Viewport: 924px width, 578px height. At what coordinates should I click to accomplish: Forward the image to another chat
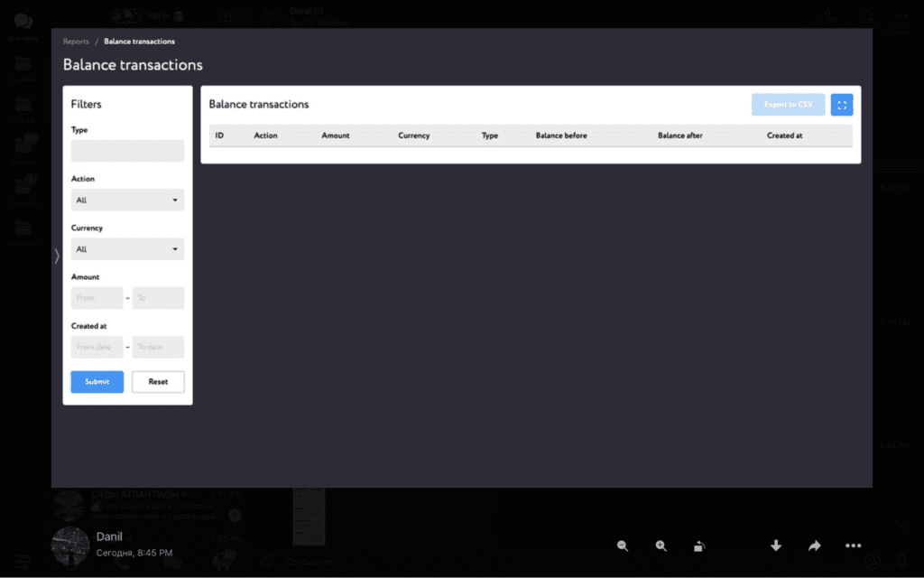[x=814, y=545]
